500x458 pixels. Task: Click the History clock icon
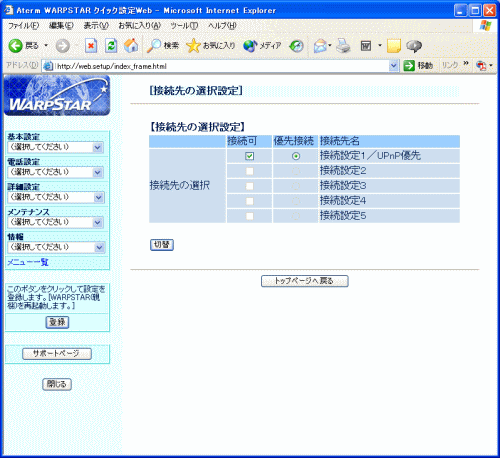coord(296,46)
